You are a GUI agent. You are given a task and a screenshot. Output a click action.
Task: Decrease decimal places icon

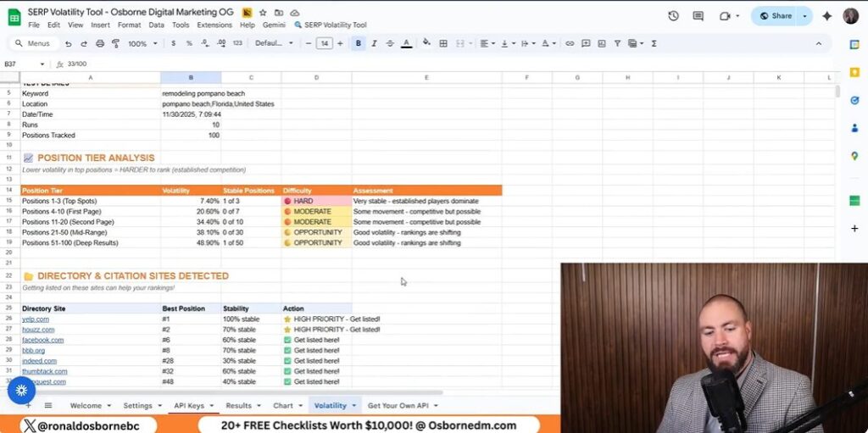pos(205,43)
